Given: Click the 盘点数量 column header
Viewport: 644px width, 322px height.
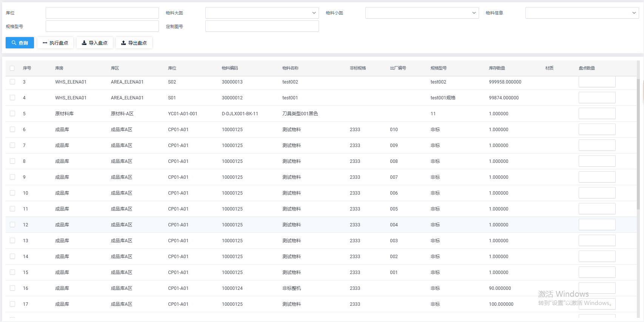Looking at the screenshot, I should pos(587,68).
